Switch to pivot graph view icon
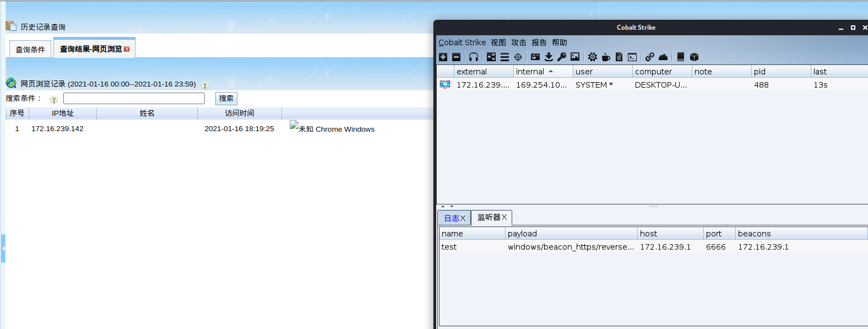The image size is (868, 329). 491,57
